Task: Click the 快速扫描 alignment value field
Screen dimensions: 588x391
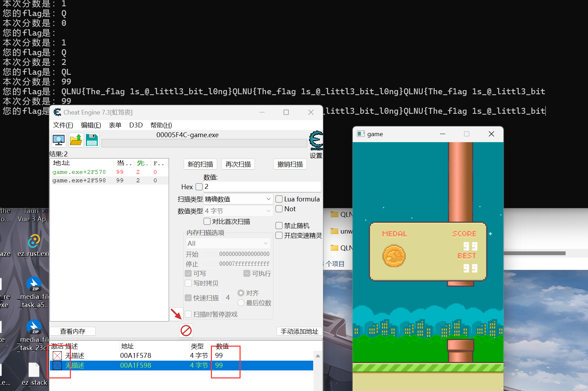Action: pyautogui.click(x=228, y=298)
